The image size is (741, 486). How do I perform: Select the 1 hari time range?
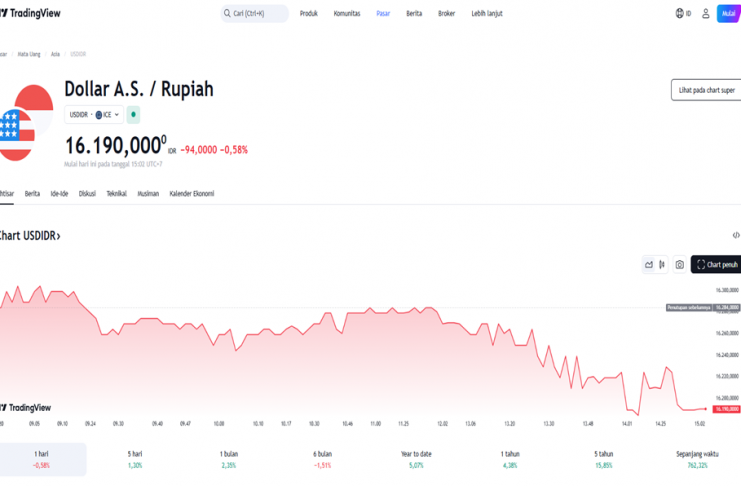[41, 459]
